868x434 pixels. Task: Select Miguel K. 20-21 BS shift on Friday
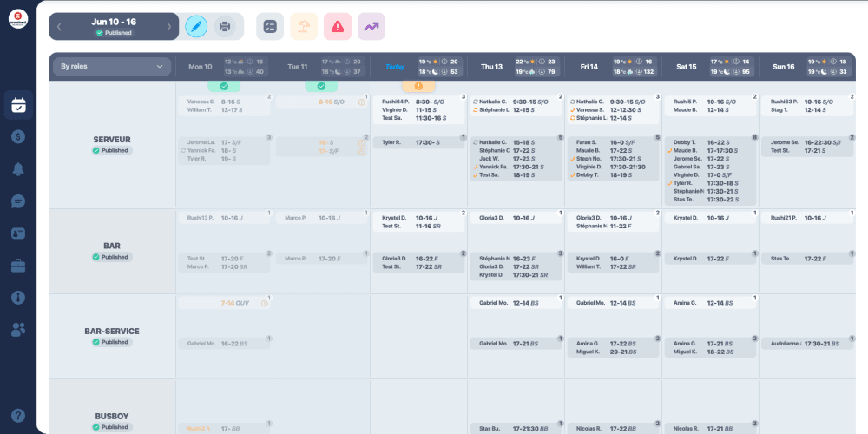click(613, 352)
